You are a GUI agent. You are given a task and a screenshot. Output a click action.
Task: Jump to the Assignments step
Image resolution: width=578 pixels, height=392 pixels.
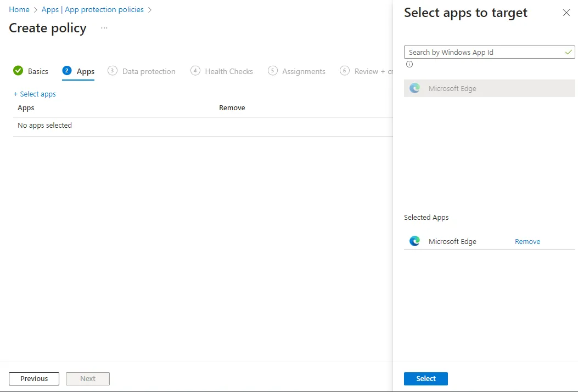(x=304, y=71)
